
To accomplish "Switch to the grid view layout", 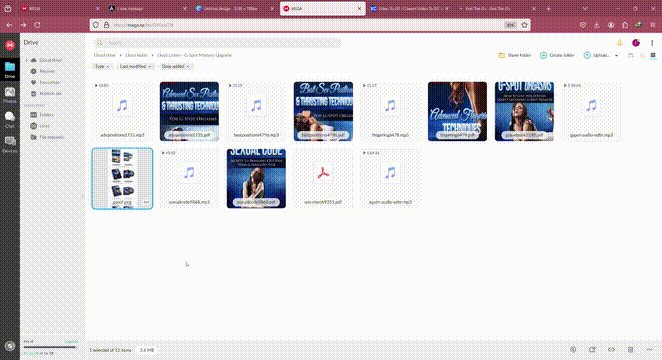I will point(653,55).
